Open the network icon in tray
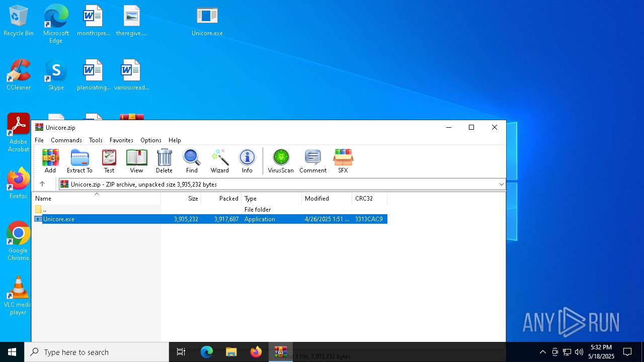The height and width of the screenshot is (362, 644). 567,352
